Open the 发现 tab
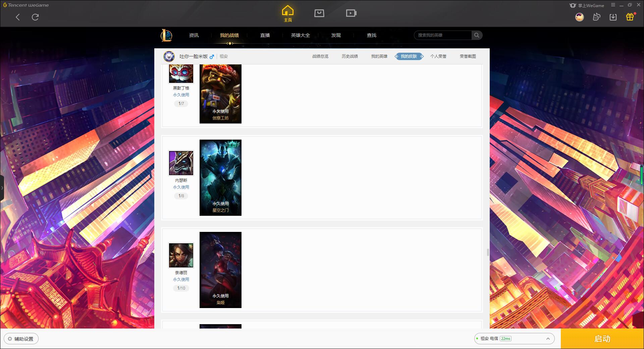The width and height of the screenshot is (644, 349). (336, 35)
